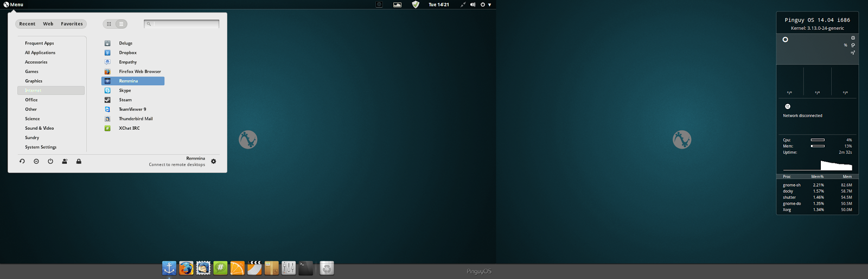Click the gnome-sh process row in Conky

tap(817, 185)
